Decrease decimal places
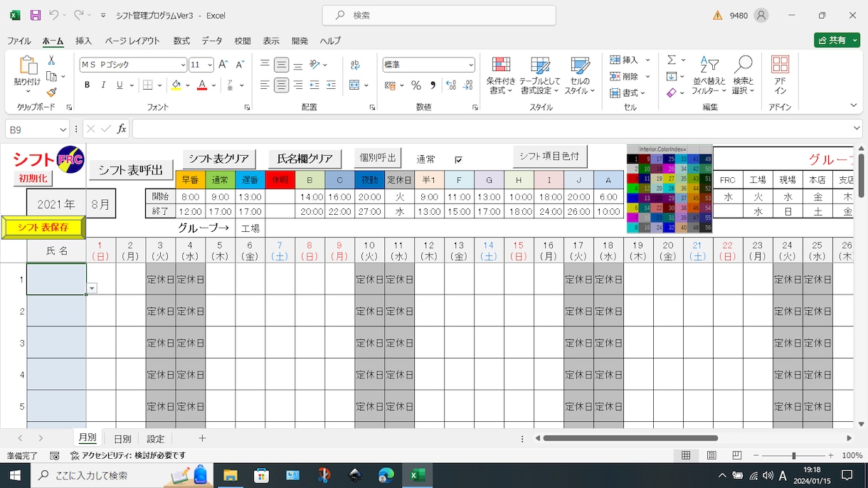 [x=467, y=85]
